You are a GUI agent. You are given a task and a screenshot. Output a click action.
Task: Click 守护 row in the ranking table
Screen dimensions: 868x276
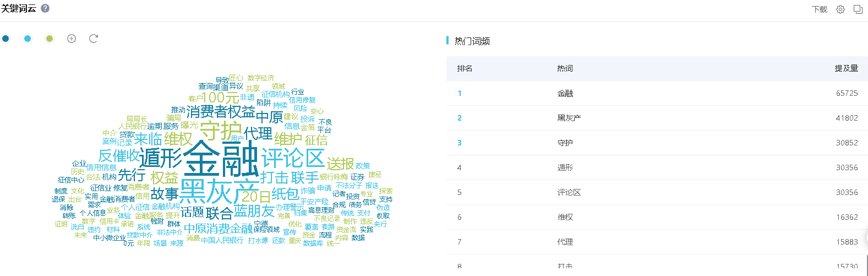pos(565,143)
